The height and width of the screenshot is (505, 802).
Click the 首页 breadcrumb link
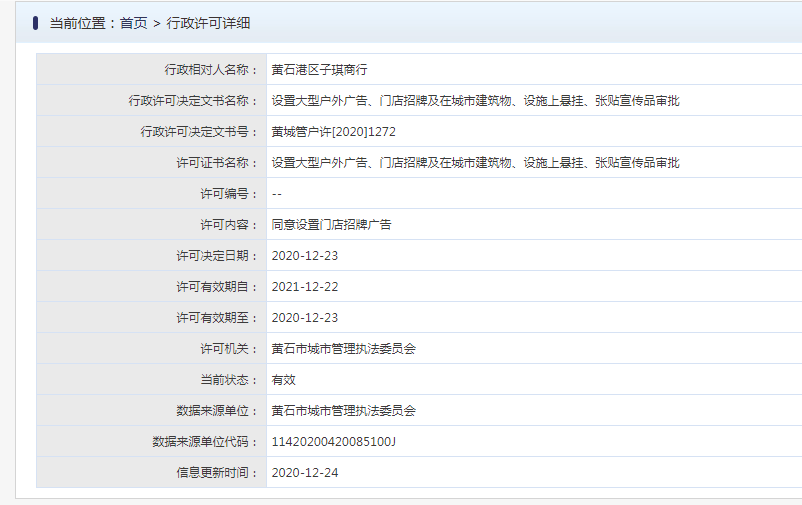[133, 24]
